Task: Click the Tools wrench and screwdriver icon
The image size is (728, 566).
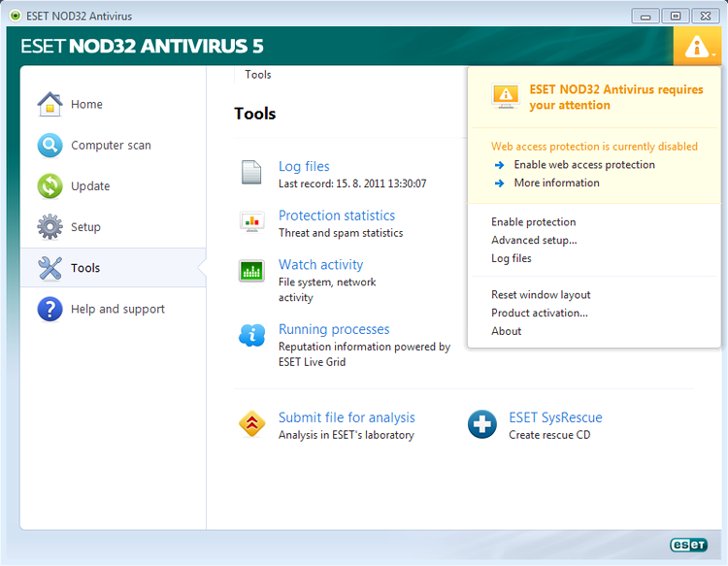Action: (x=50, y=268)
